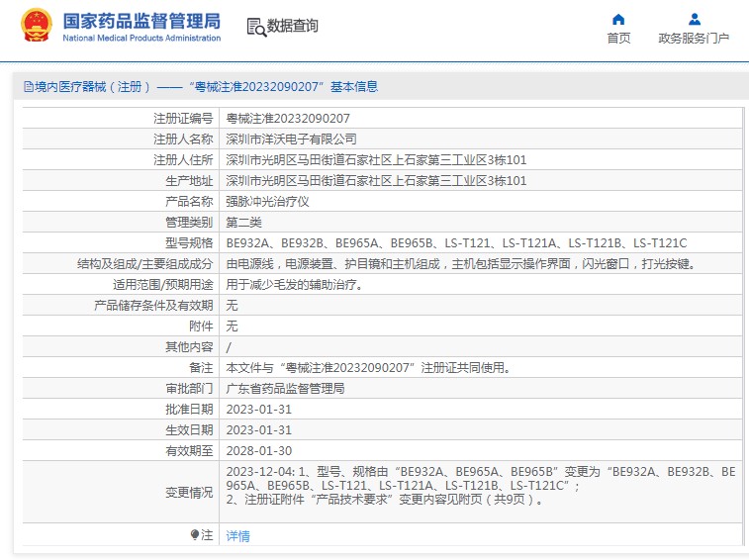Click the 注册人名称 label
Image resolution: width=749 pixels, height=560 pixels.
[183, 140]
